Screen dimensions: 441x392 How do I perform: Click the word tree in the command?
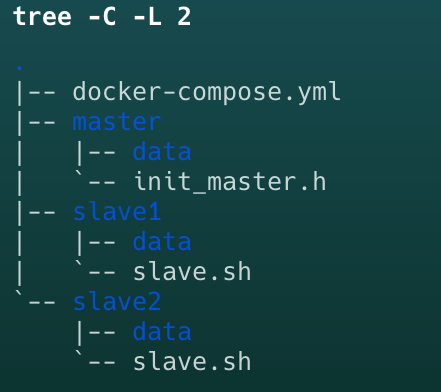42,17
